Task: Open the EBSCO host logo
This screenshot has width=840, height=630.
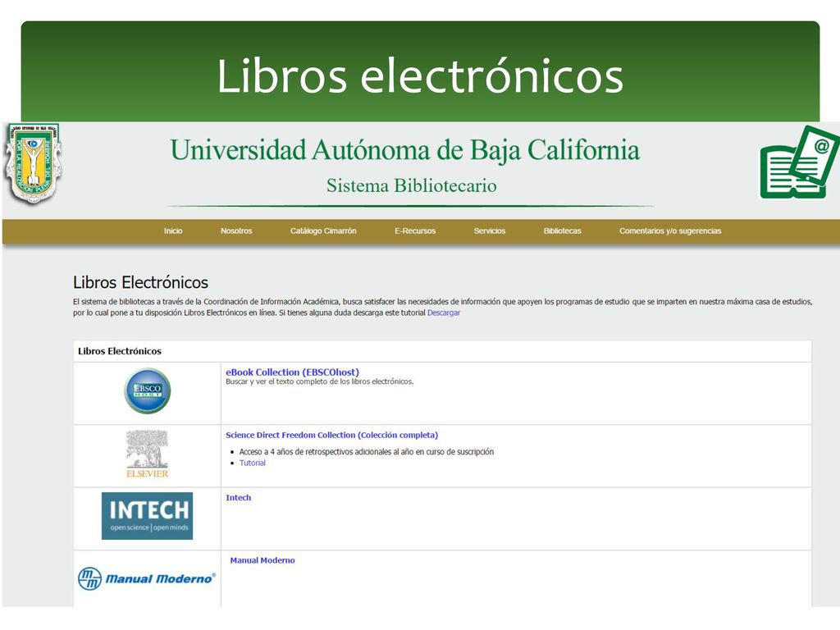Action: click(x=148, y=390)
